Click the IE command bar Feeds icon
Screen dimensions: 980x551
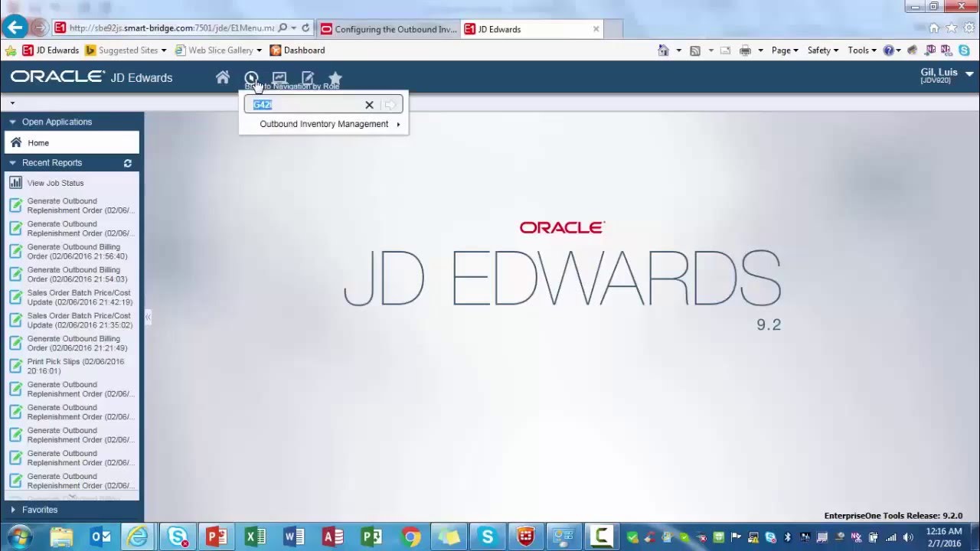[x=695, y=51]
